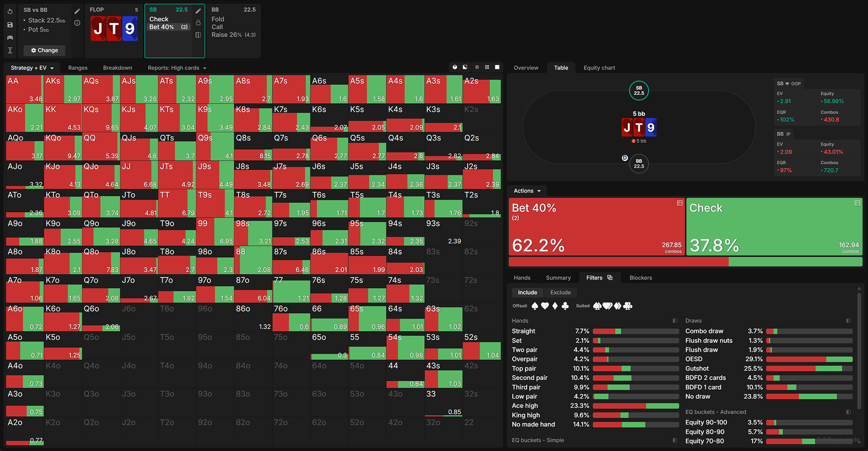Switch matrix to the 3x3 grid view icon

click(487, 67)
